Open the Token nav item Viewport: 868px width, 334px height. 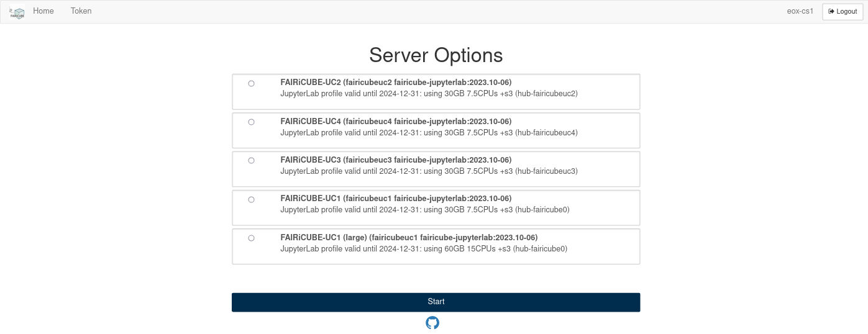tap(81, 11)
